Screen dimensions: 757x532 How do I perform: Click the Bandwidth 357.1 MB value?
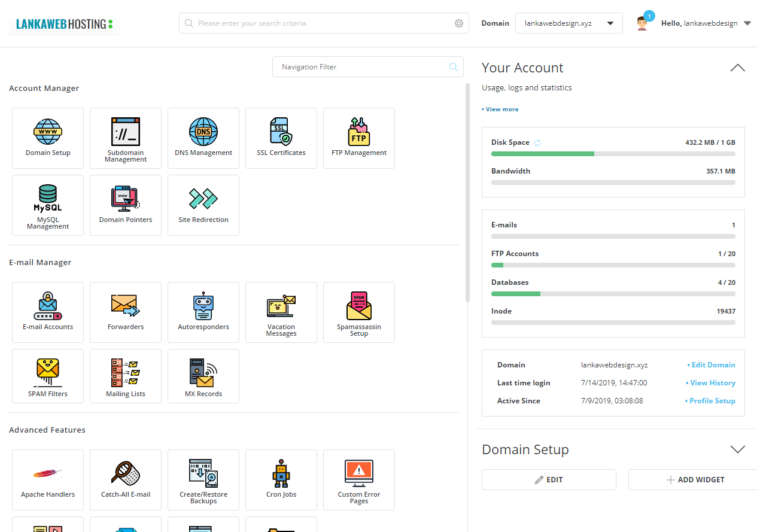pos(720,171)
